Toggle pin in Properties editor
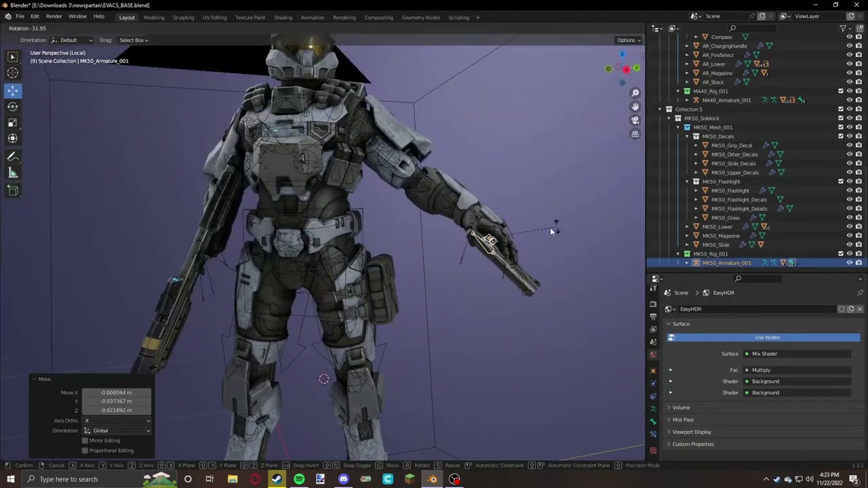This screenshot has height=488, width=868. 860,293
